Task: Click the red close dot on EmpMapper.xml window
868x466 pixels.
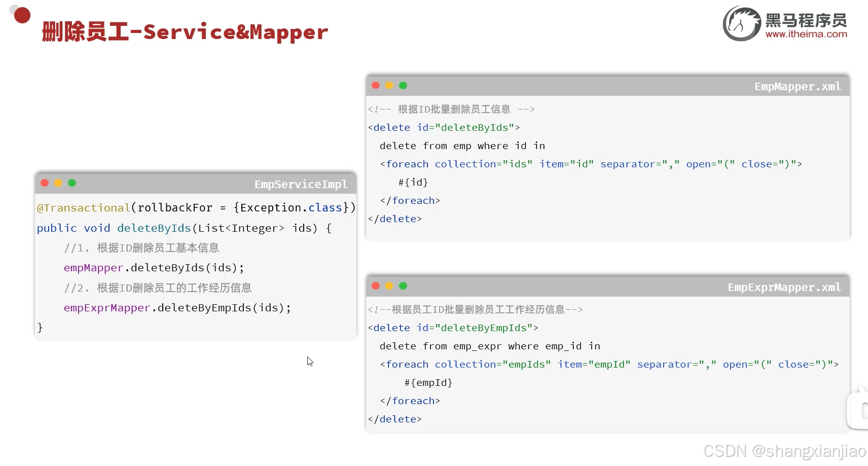Action: 376,85
